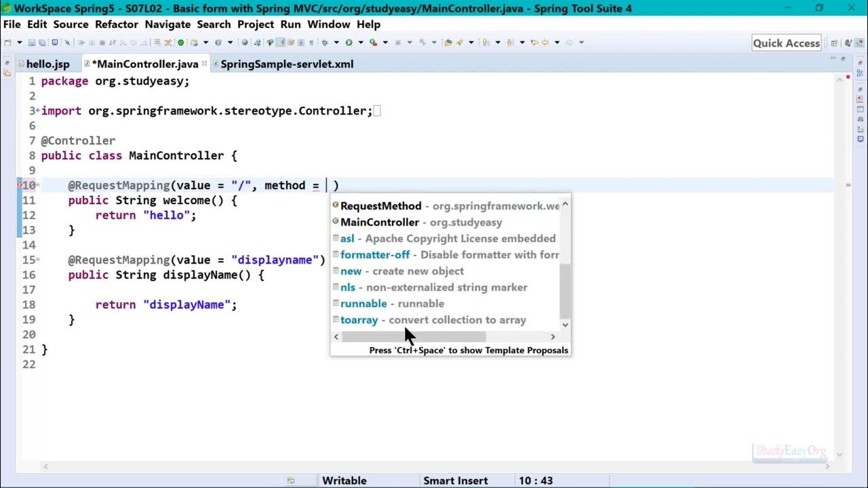The image size is (868, 488).
Task: Open the Search icon dropdown arrow
Action: tap(471, 43)
